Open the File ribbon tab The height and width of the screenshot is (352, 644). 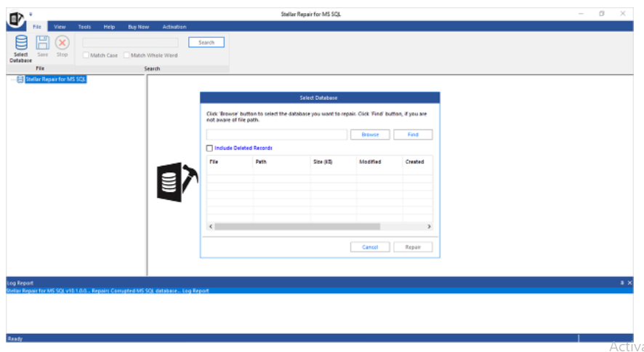(x=37, y=27)
